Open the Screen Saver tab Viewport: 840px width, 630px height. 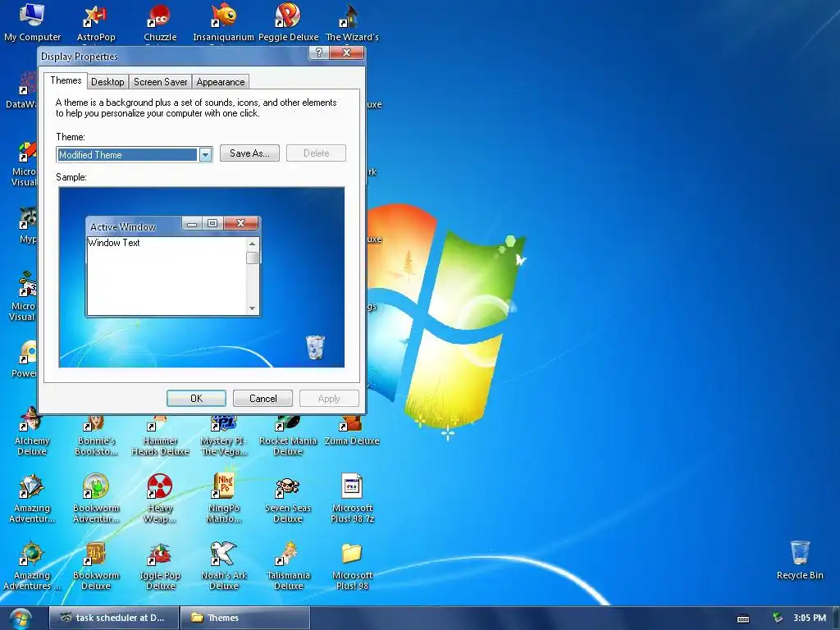[x=160, y=82]
